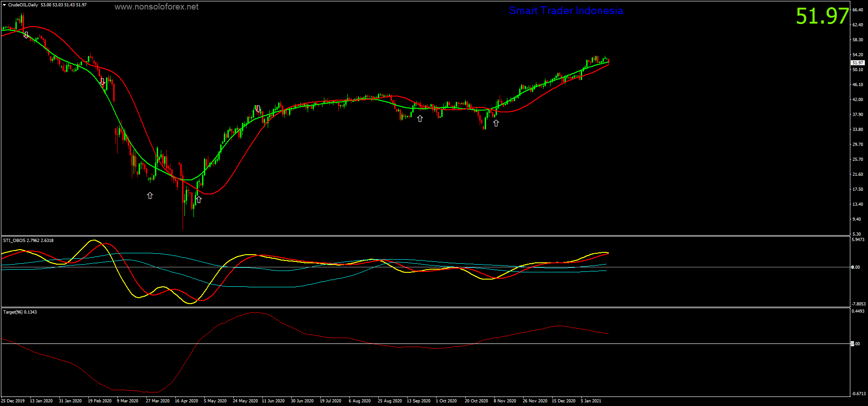Click the down arrow signal in late February 2020
This screenshot has width=868, height=406.
click(x=103, y=82)
